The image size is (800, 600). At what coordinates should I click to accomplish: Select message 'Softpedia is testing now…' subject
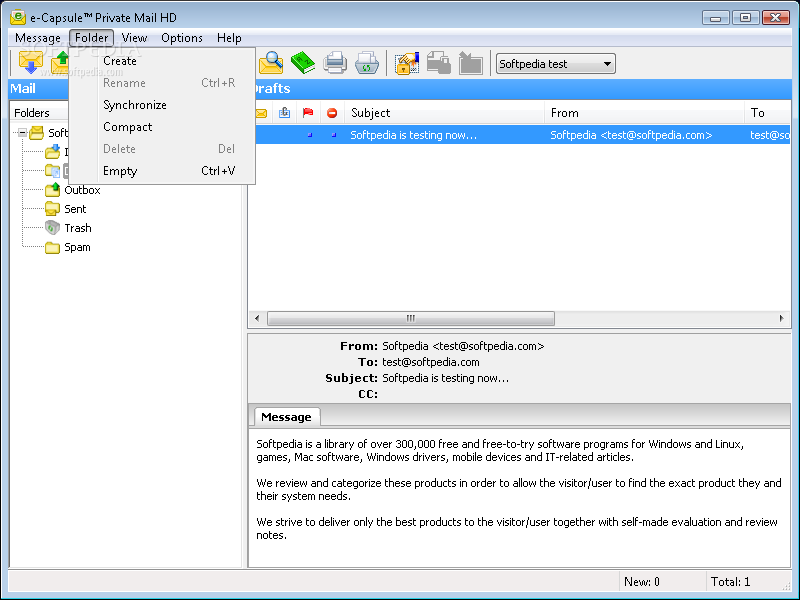tap(413, 135)
